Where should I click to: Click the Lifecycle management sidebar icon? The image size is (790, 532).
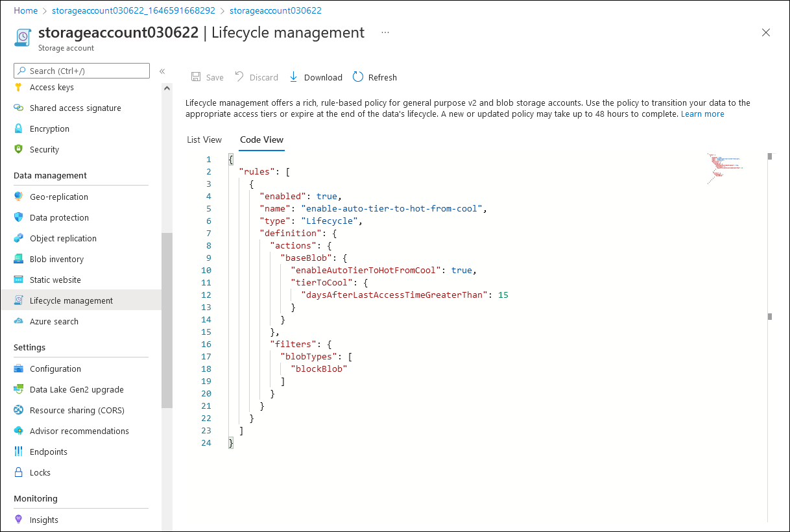18,301
